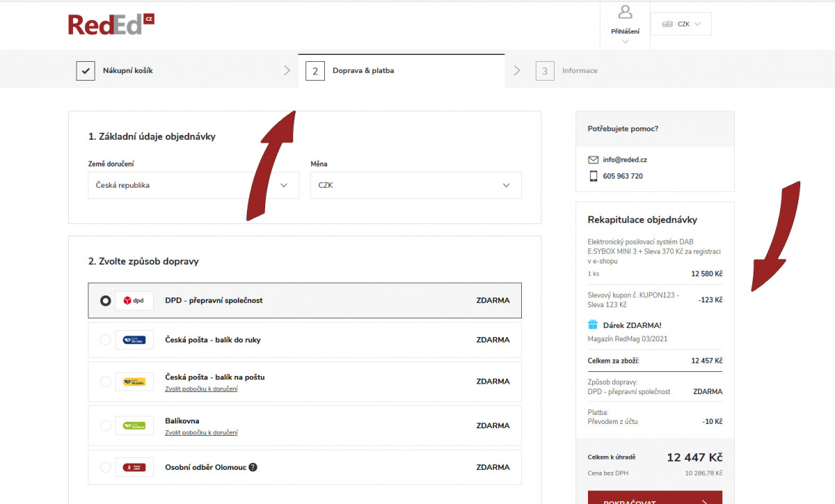Screen dimensions: 835x504
Task: Select Česká pošta balík do ruky option
Action: (105, 340)
